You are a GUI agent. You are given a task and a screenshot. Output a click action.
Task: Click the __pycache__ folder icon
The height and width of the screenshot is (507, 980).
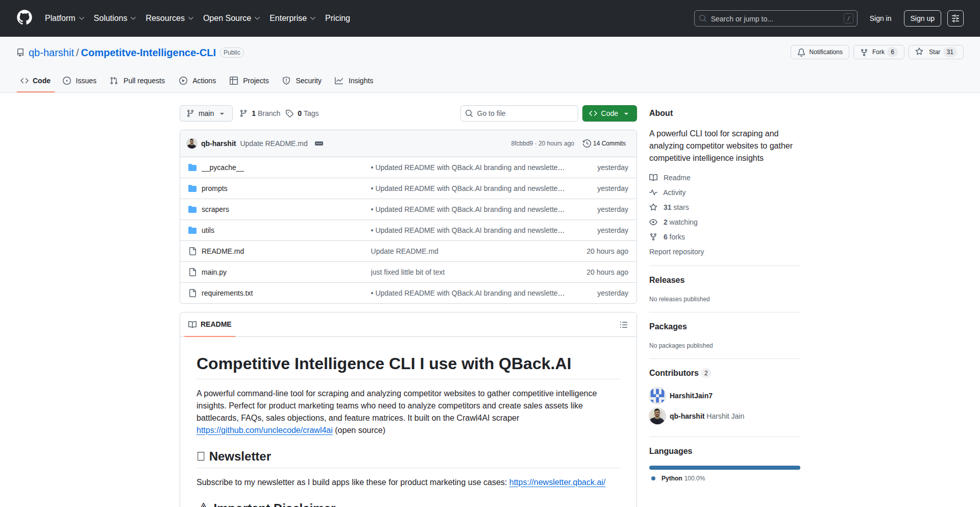tap(192, 167)
